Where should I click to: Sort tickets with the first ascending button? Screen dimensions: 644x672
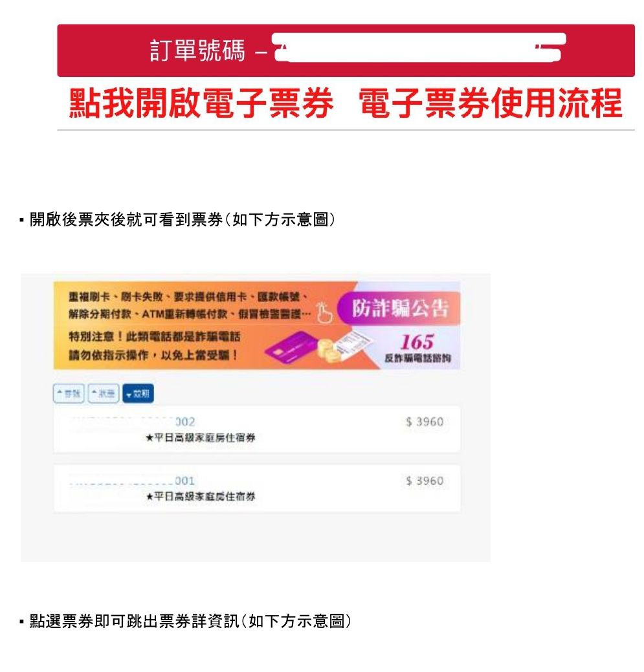point(69,393)
